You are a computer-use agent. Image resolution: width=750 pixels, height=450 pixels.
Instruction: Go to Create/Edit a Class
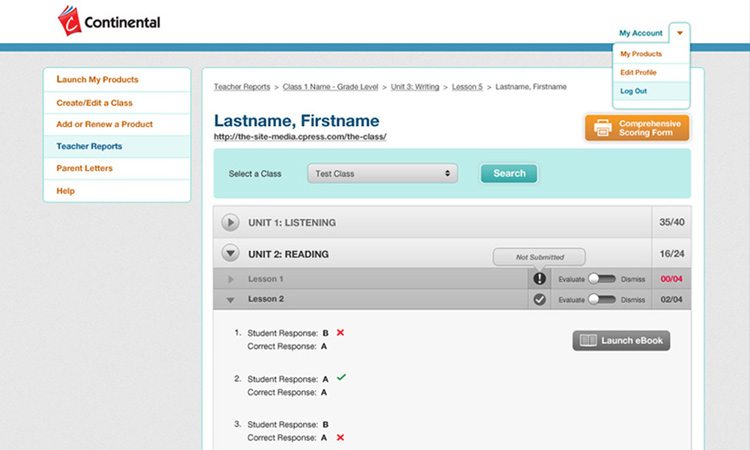94,103
